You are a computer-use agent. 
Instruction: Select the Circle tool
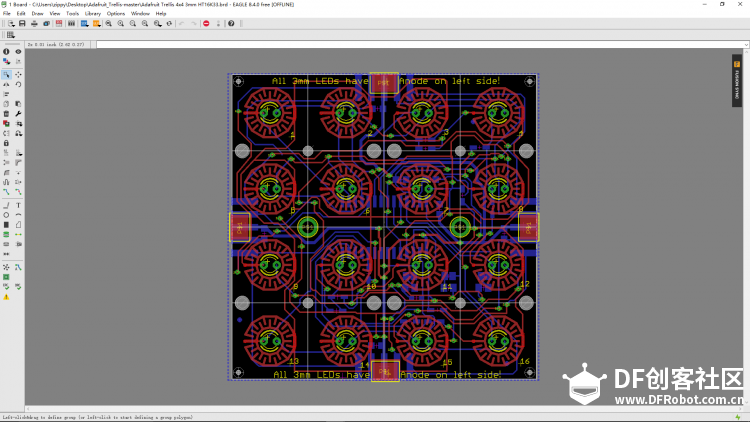click(x=6, y=215)
